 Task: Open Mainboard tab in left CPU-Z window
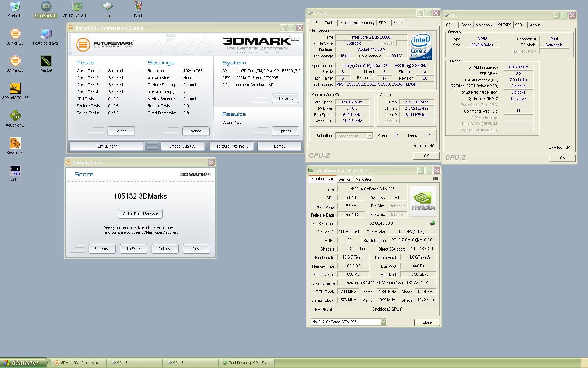click(348, 23)
